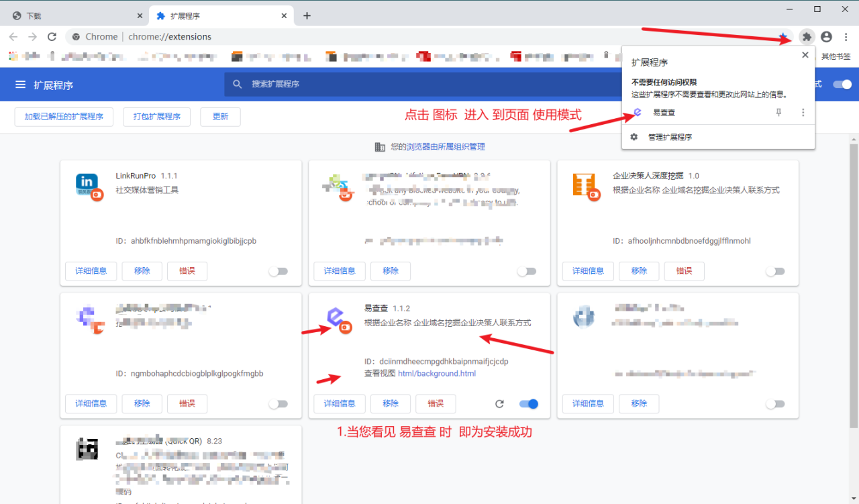Image resolution: width=859 pixels, height=504 pixels.
Task: Disable the 易查查 extension toggle
Action: tap(529, 404)
